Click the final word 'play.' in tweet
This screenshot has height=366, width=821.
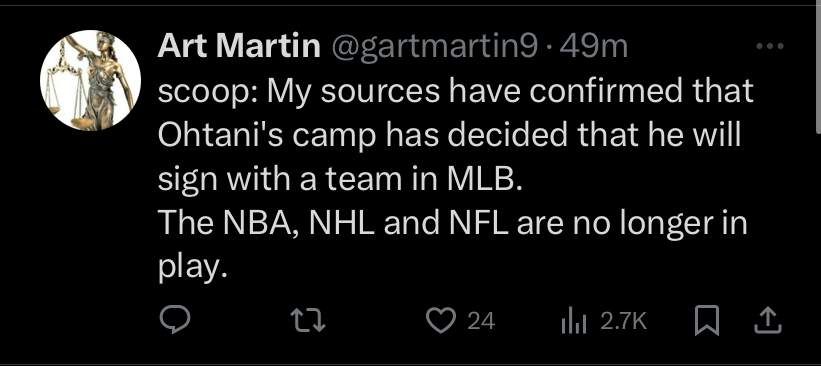[x=193, y=268]
